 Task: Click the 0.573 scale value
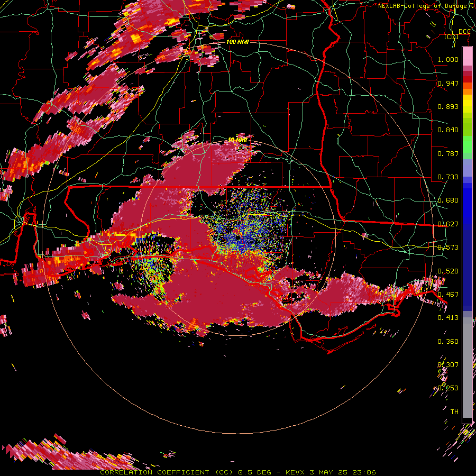[448, 248]
